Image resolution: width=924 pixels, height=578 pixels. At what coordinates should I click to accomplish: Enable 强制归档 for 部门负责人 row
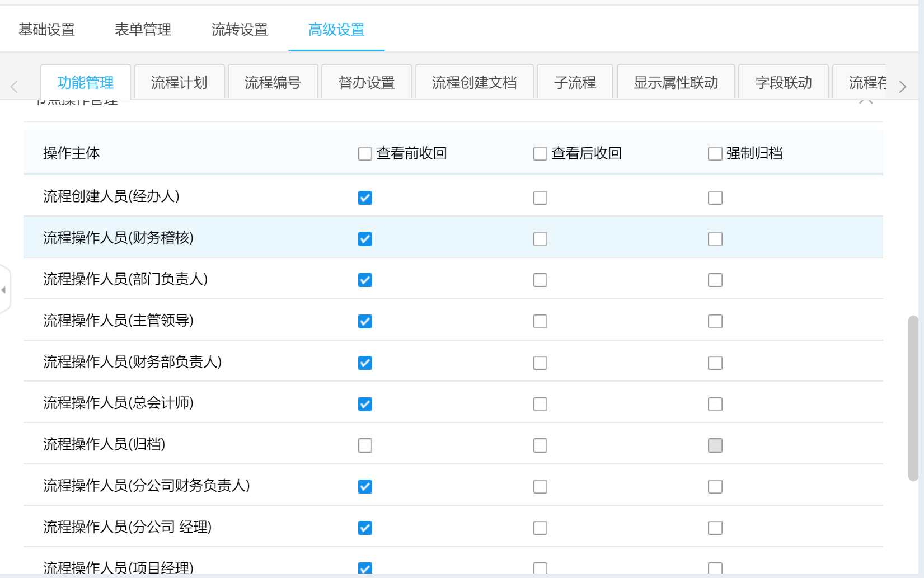coord(715,280)
